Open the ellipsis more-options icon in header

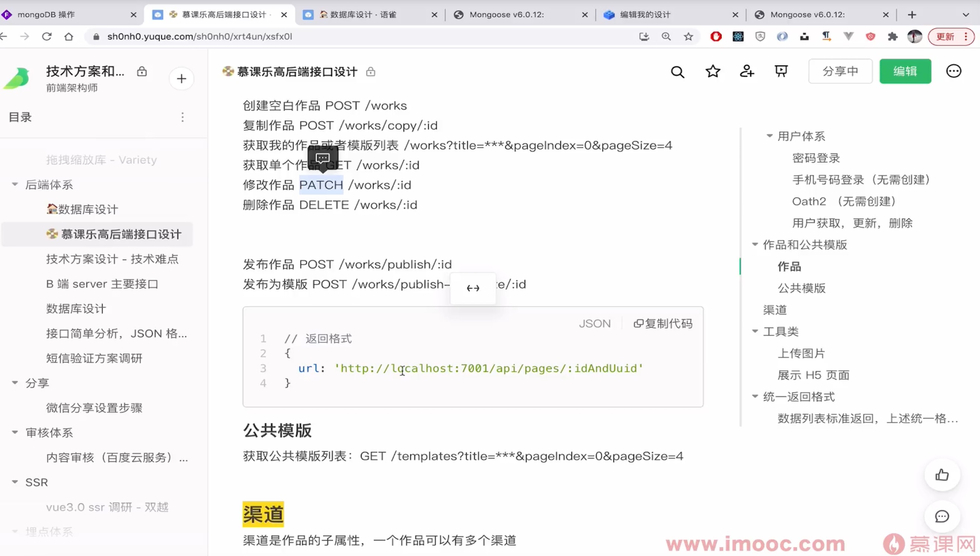[x=954, y=71]
